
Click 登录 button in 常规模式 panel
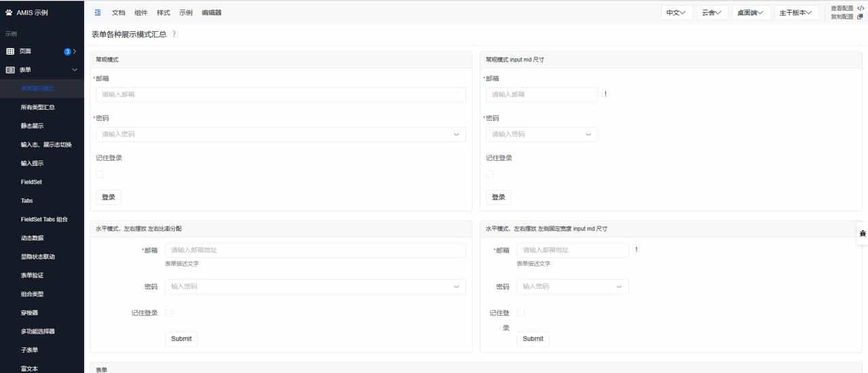tap(108, 197)
